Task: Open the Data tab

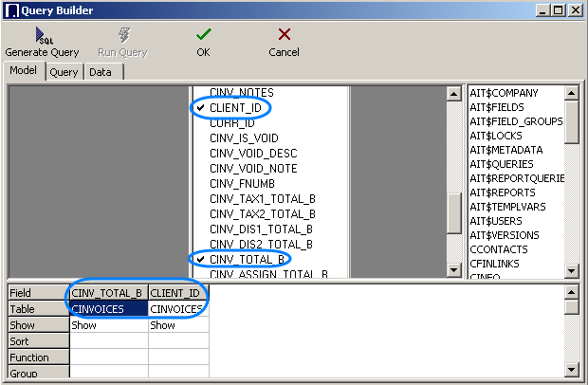Action: pyautogui.click(x=101, y=72)
